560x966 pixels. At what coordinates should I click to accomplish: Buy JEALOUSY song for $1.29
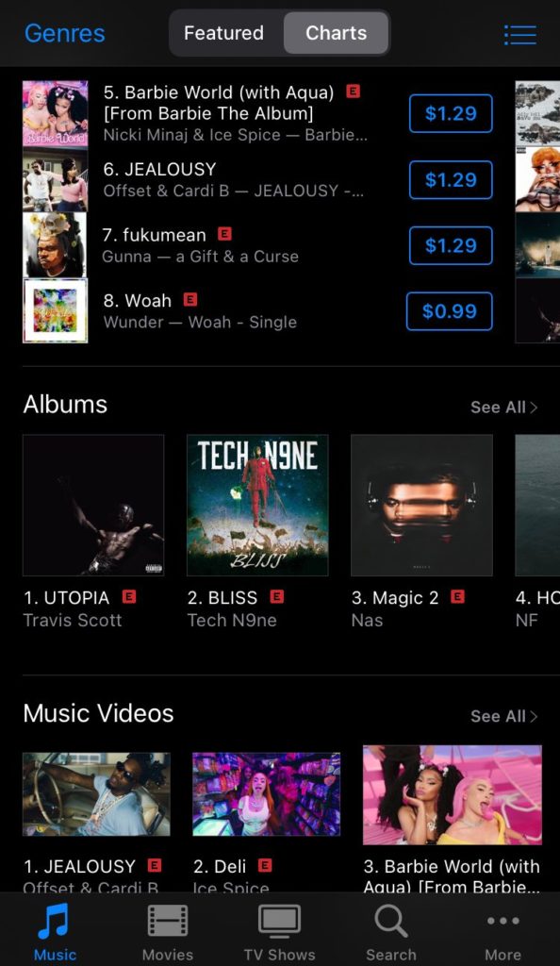tap(451, 180)
